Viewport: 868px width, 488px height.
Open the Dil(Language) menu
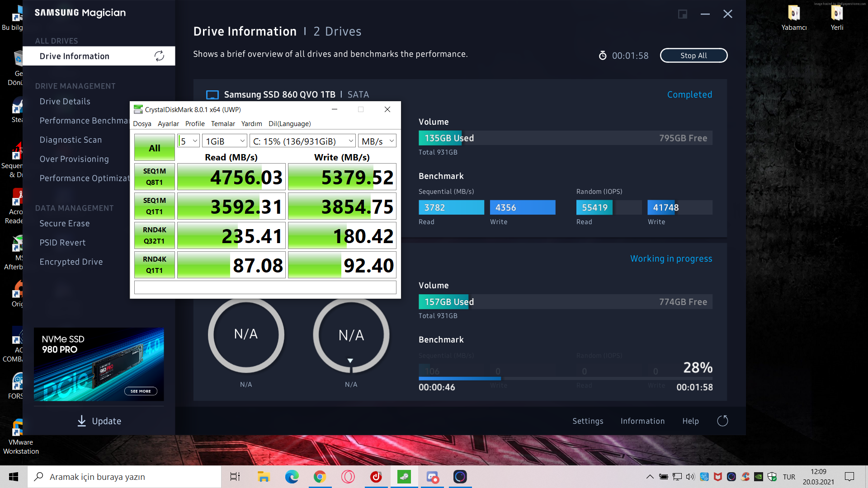click(289, 123)
